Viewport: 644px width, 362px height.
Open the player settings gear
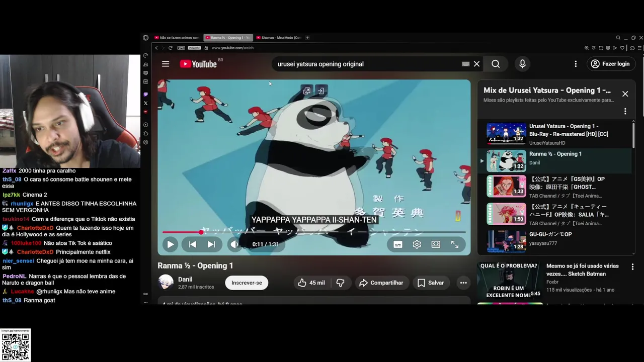(417, 244)
